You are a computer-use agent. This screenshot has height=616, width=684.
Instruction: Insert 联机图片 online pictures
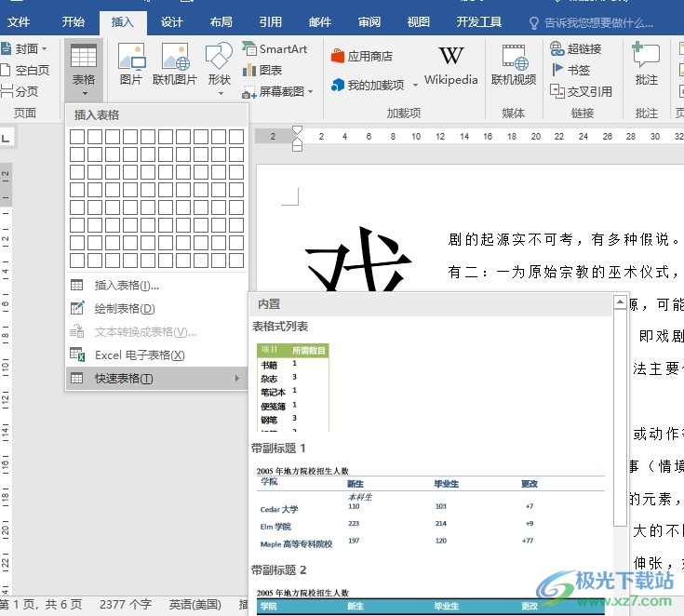(175, 64)
